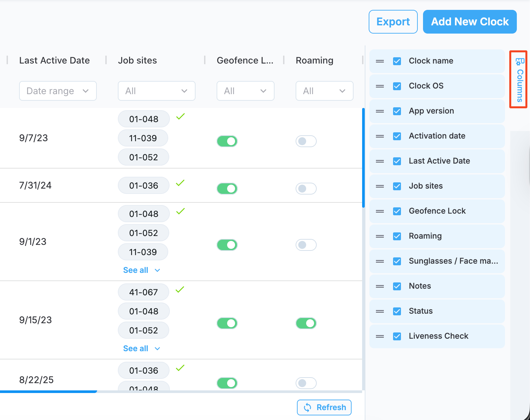Open the Date range filter dropdown
The image size is (530, 420).
(x=58, y=91)
